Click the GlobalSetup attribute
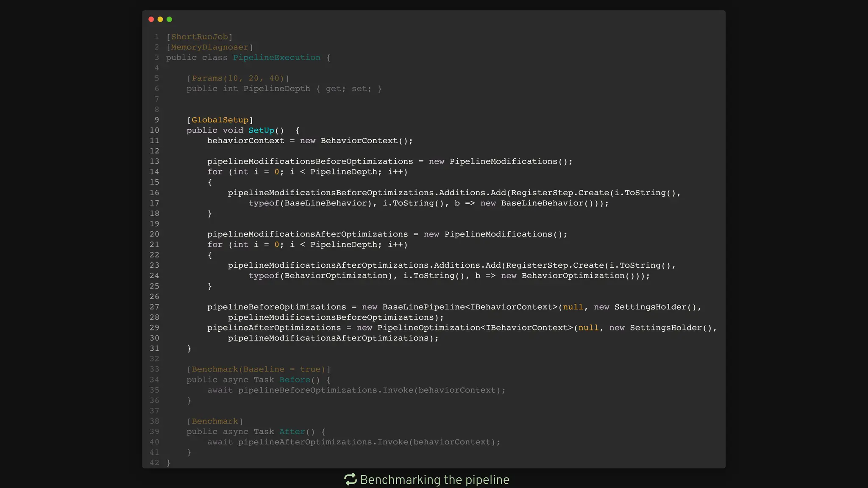868x488 pixels. pyautogui.click(x=220, y=120)
